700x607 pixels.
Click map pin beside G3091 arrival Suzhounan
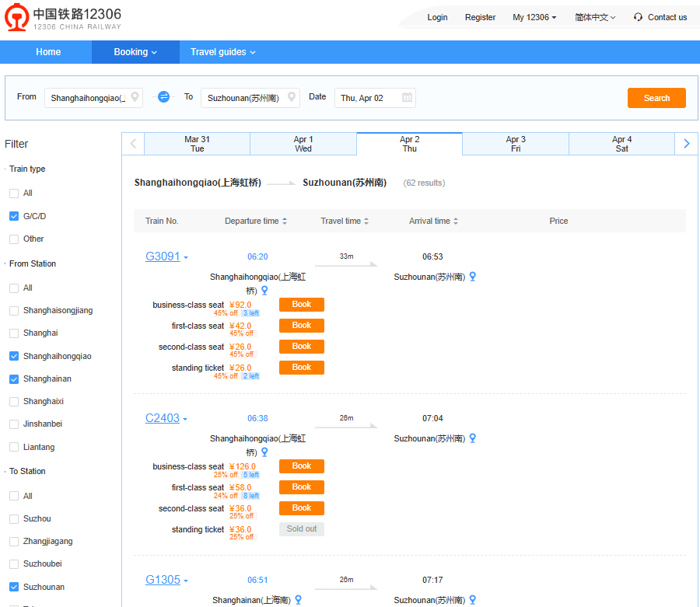(x=472, y=277)
